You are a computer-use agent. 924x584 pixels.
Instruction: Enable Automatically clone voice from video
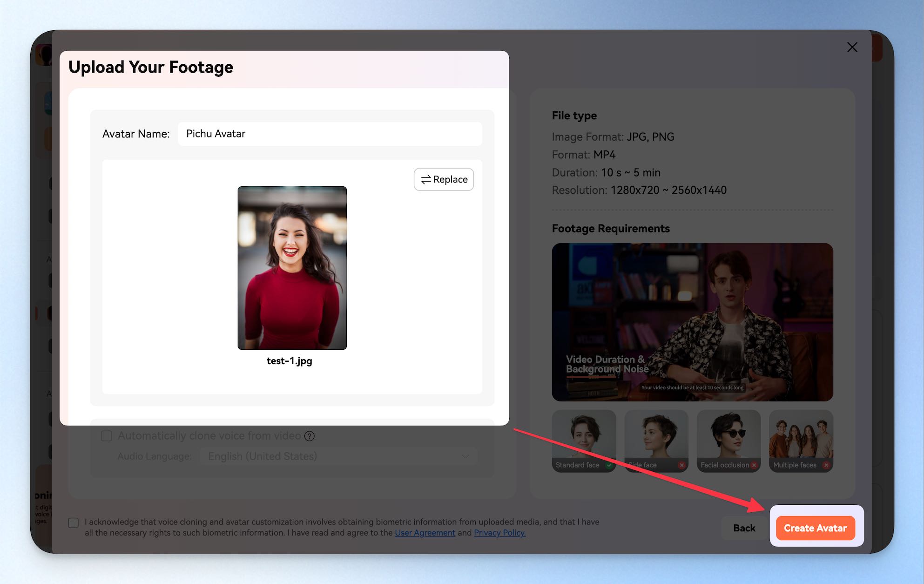pos(107,436)
